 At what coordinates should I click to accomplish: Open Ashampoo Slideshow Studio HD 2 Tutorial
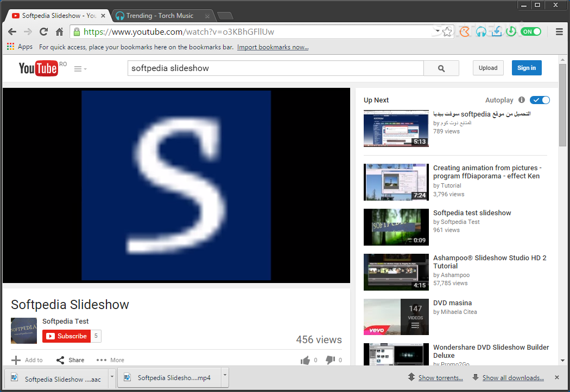click(490, 262)
